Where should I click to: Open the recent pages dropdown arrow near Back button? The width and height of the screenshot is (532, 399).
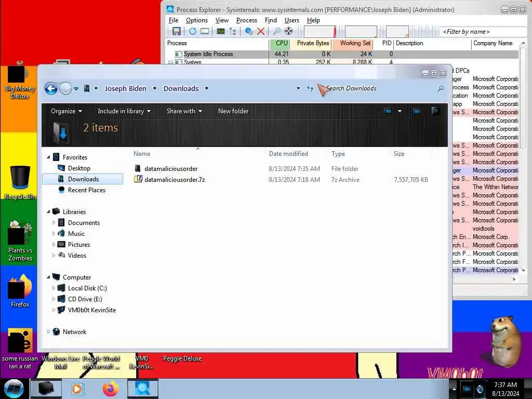(x=76, y=88)
